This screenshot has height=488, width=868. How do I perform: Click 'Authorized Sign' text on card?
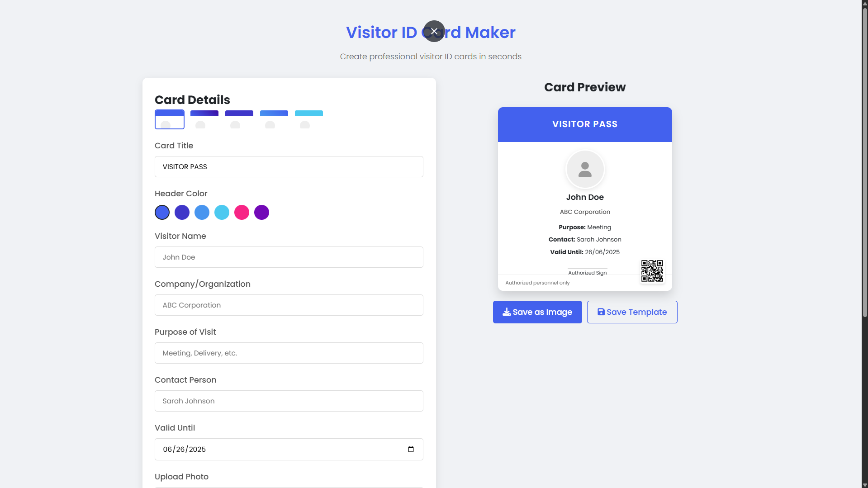click(x=587, y=273)
